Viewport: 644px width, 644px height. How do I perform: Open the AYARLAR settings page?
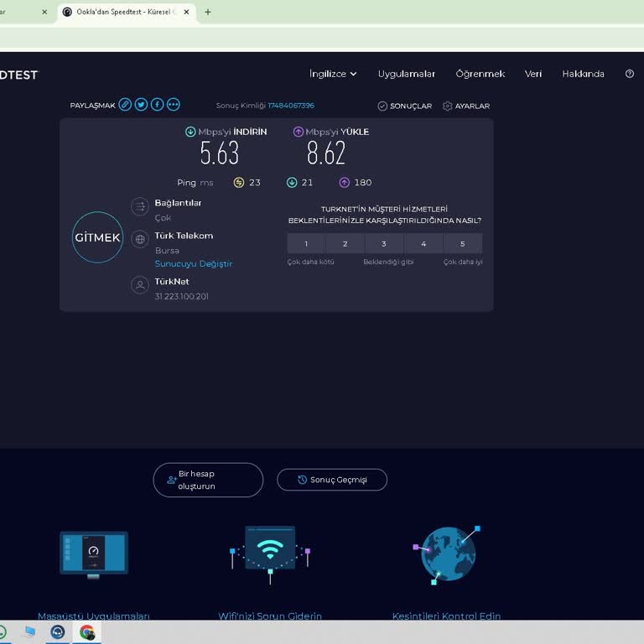[466, 106]
